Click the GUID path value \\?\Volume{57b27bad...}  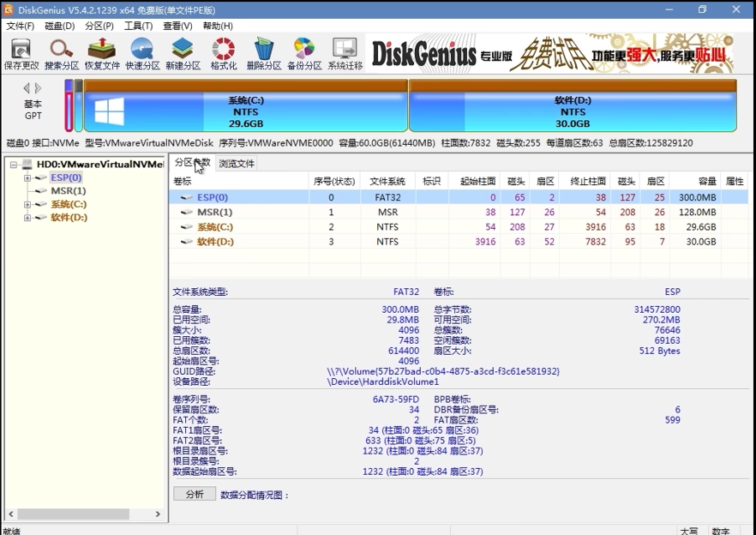click(443, 371)
